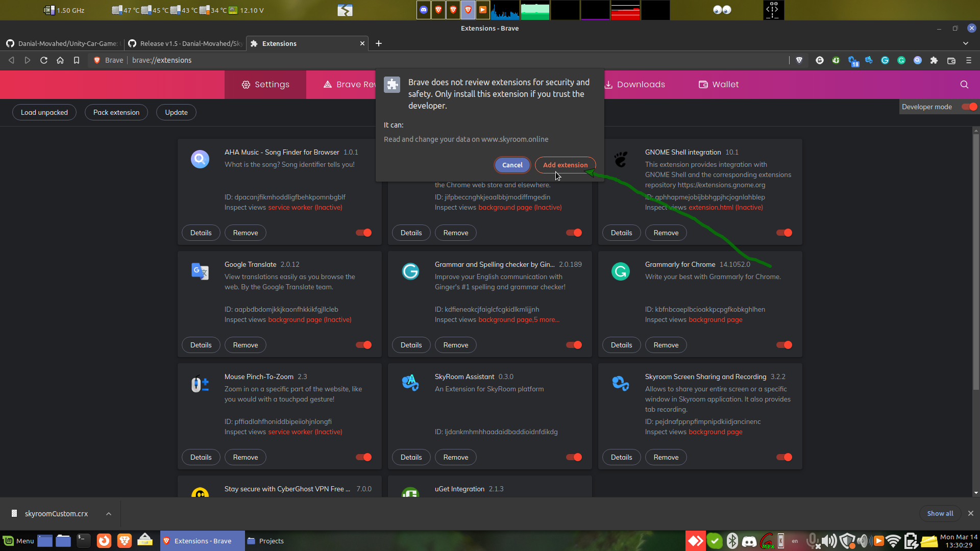The image size is (980, 551).
Task: Remove the Mouse Pinch-To-Zoom extension
Action: (x=246, y=457)
